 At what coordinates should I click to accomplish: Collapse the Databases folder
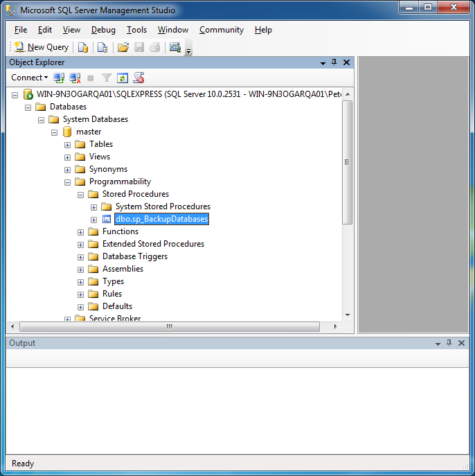click(28, 107)
